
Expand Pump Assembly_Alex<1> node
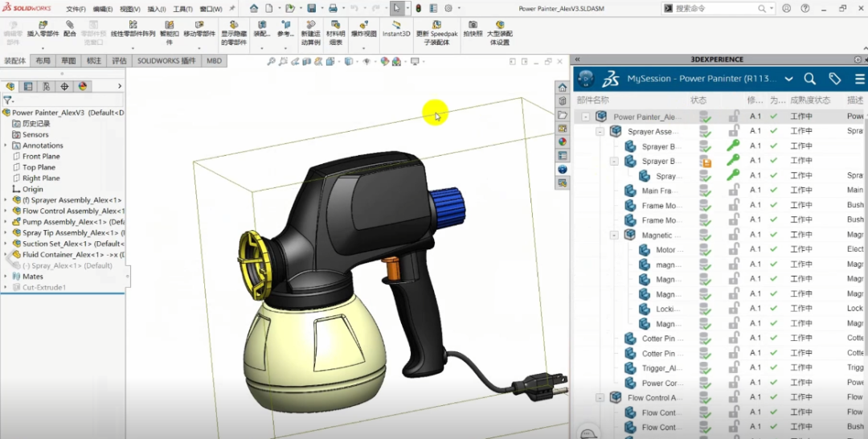(x=6, y=222)
